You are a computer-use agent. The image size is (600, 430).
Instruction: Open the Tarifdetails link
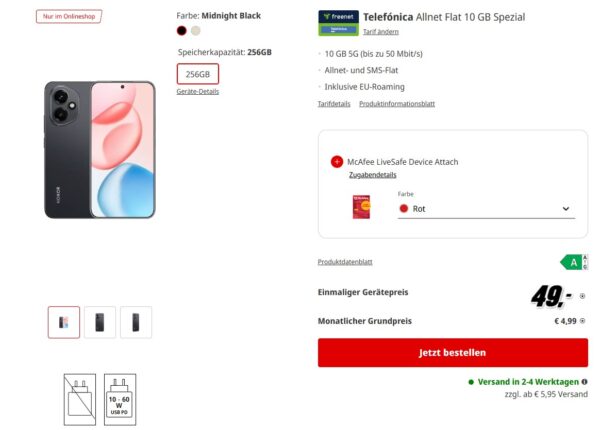pyautogui.click(x=334, y=104)
